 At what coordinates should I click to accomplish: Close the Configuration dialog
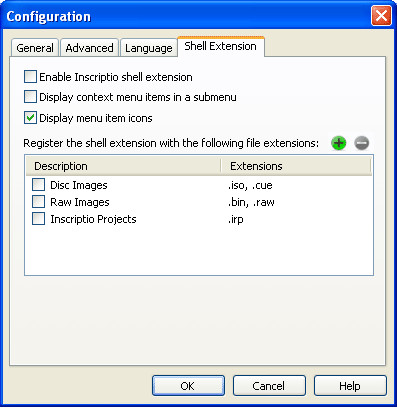click(x=381, y=16)
